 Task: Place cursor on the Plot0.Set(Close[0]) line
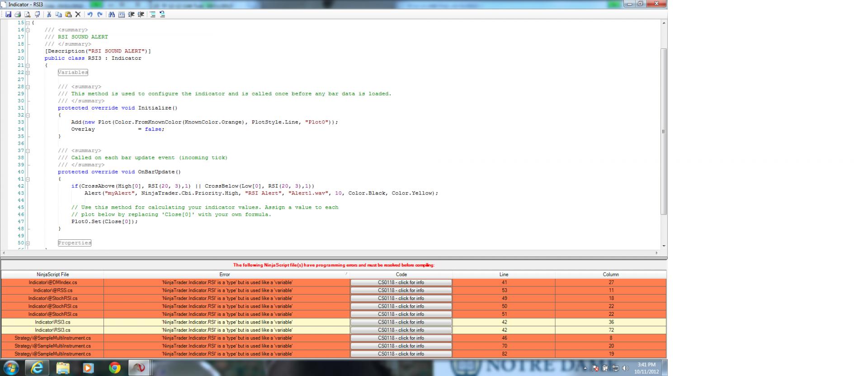pos(104,222)
